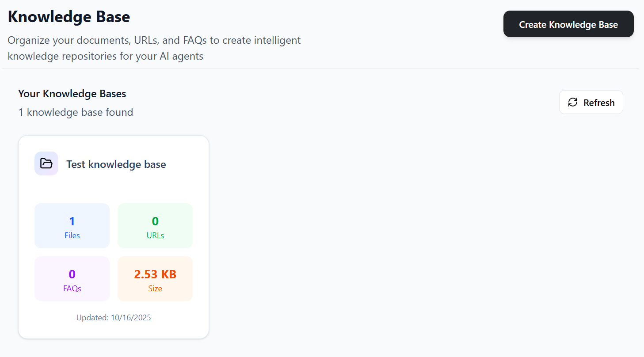Click the Knowledge Base page heading
This screenshot has height=357, width=644.
69,16
